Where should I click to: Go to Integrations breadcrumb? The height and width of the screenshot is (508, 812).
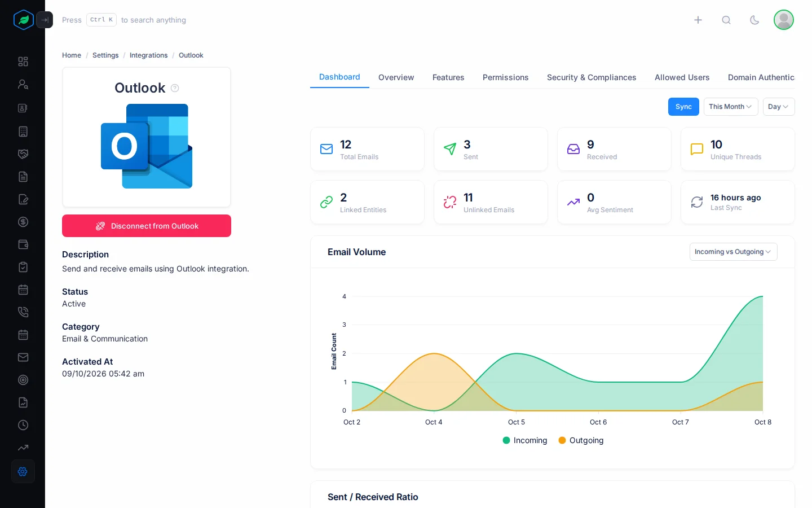148,55
